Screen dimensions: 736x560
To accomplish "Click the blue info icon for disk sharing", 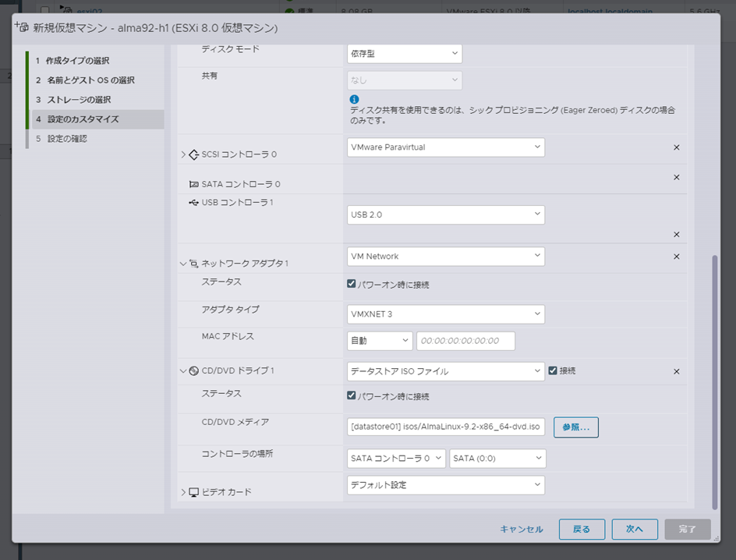I will [x=355, y=99].
